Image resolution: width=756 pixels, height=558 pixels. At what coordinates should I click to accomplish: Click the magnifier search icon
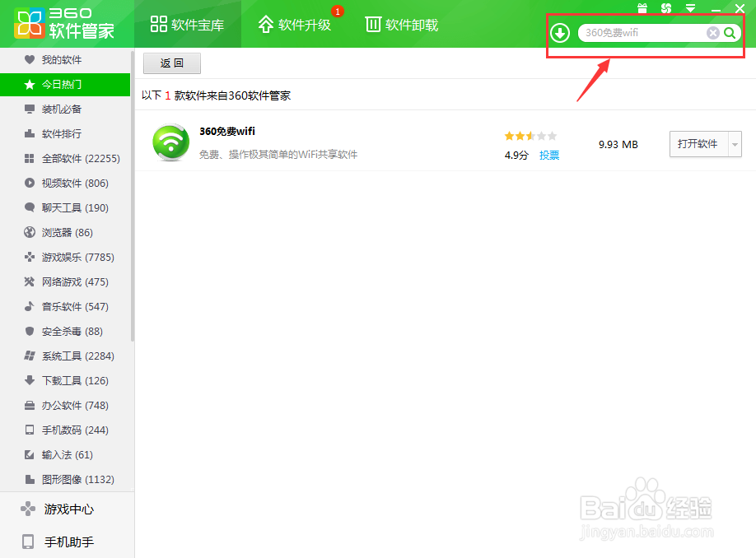tap(730, 33)
